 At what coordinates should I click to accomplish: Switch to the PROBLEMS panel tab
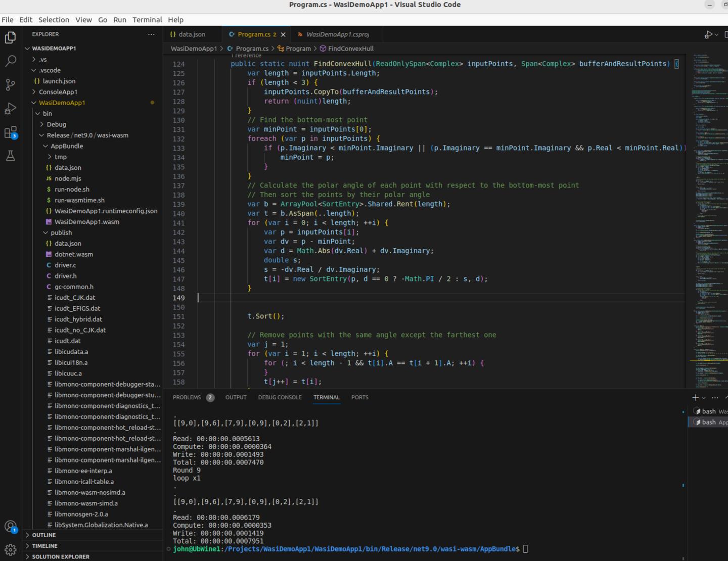point(187,397)
